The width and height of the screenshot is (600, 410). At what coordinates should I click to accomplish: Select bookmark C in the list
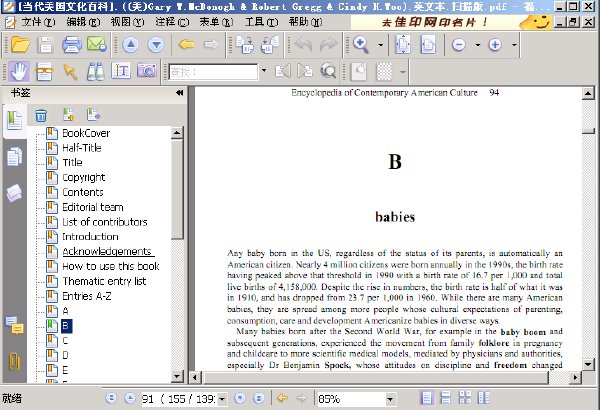coord(65,341)
